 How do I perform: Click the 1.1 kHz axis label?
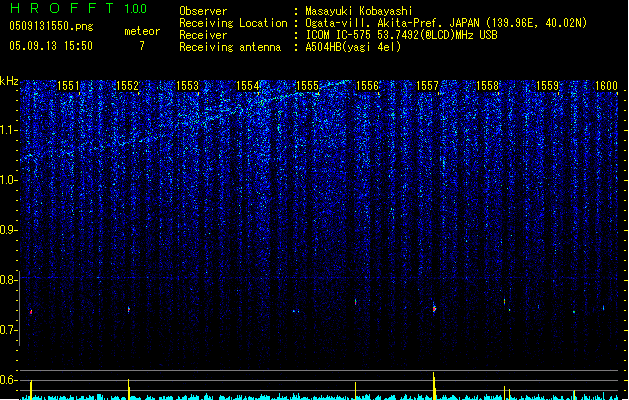[x=8, y=130]
